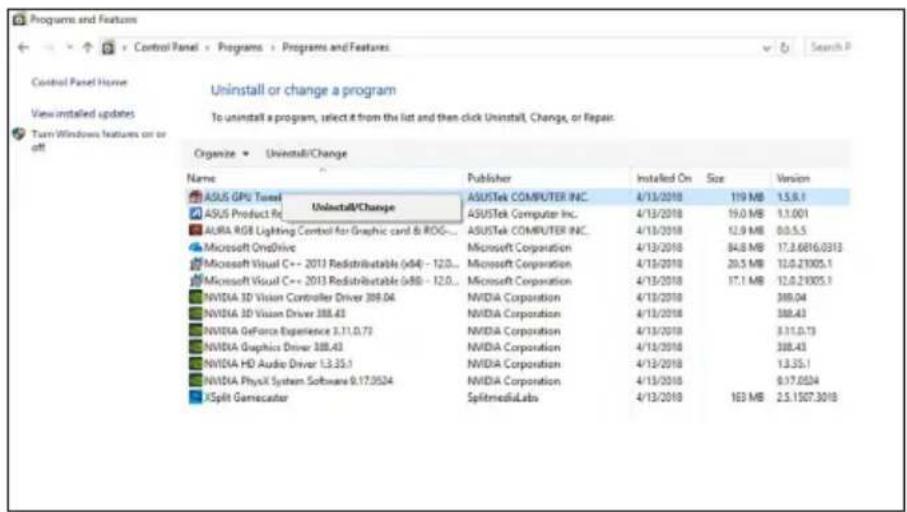
Task: Open recent locations dropdown beside navigation arrows
Action: pos(69,47)
